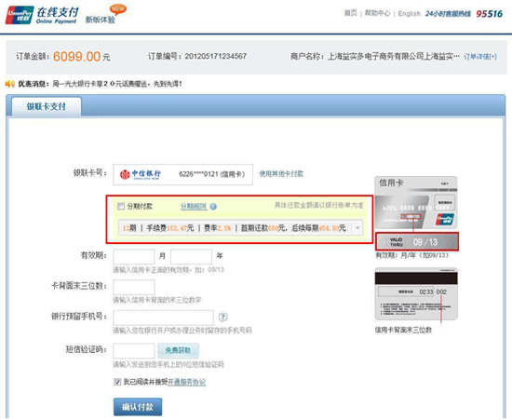The height and width of the screenshot is (420, 512).
Task: Click the credit card front sample image
Action: [x=416, y=202]
